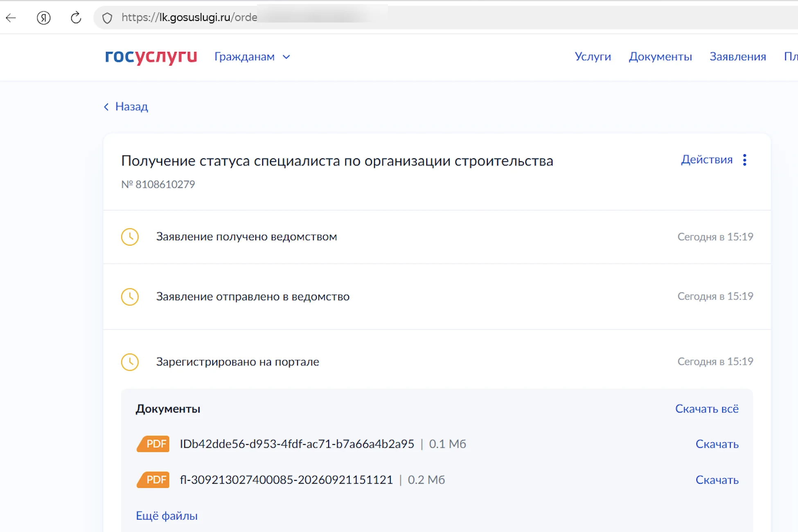This screenshot has width=798, height=532.
Task: Click timestamp of Зарегистрировано на портале row
Action: click(x=715, y=362)
